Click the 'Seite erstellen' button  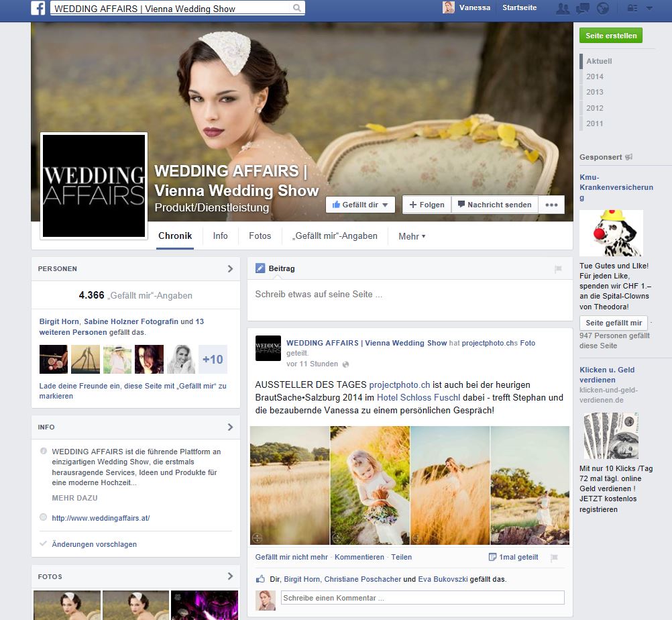point(610,35)
